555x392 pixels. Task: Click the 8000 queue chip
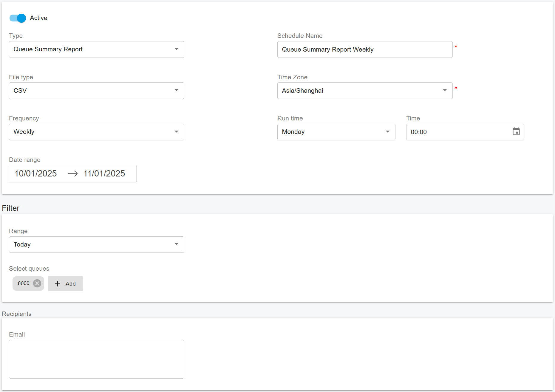tap(24, 283)
